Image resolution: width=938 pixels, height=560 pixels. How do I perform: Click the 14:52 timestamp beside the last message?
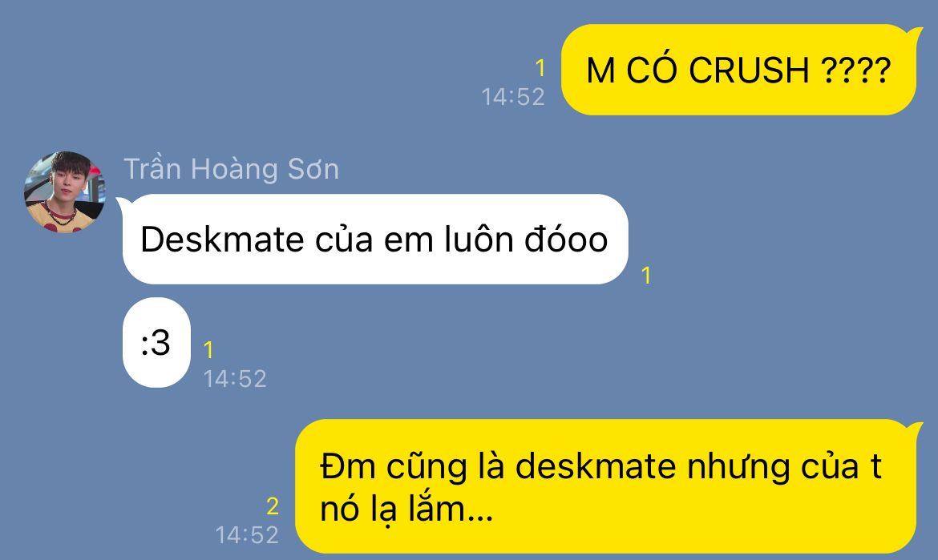[x=247, y=535]
